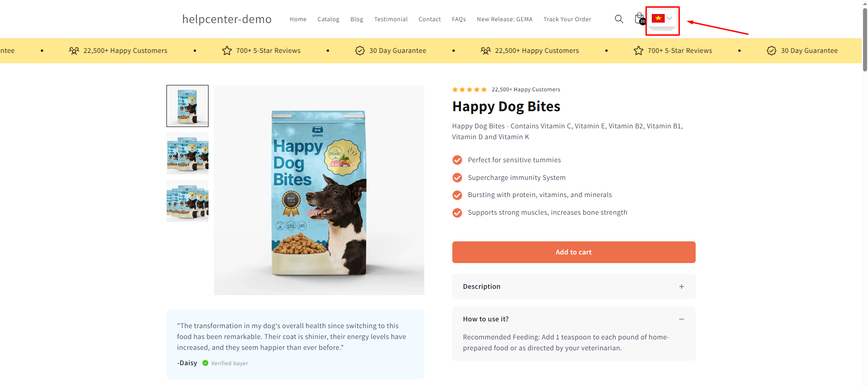
Task: Go to the Catalog menu item
Action: click(328, 19)
